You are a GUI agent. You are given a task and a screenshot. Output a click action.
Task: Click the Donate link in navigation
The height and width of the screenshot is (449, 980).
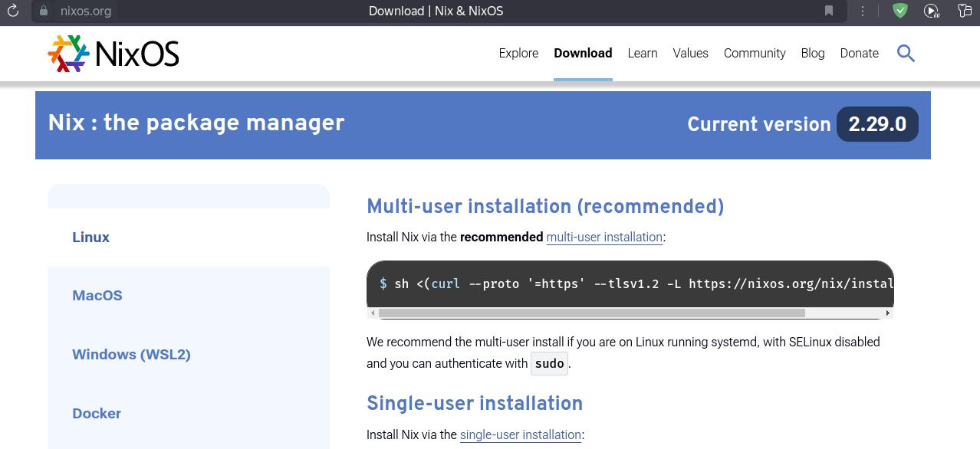[x=859, y=53]
